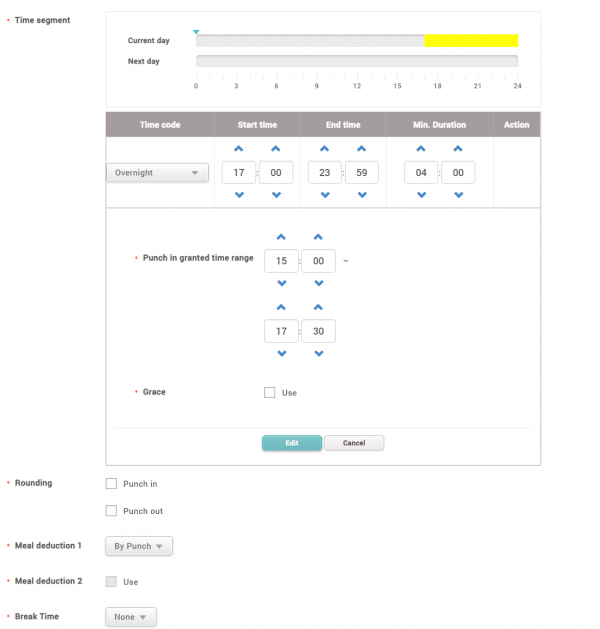Open the Meal deduction 1 dropdown
600x629 pixels.
(139, 546)
